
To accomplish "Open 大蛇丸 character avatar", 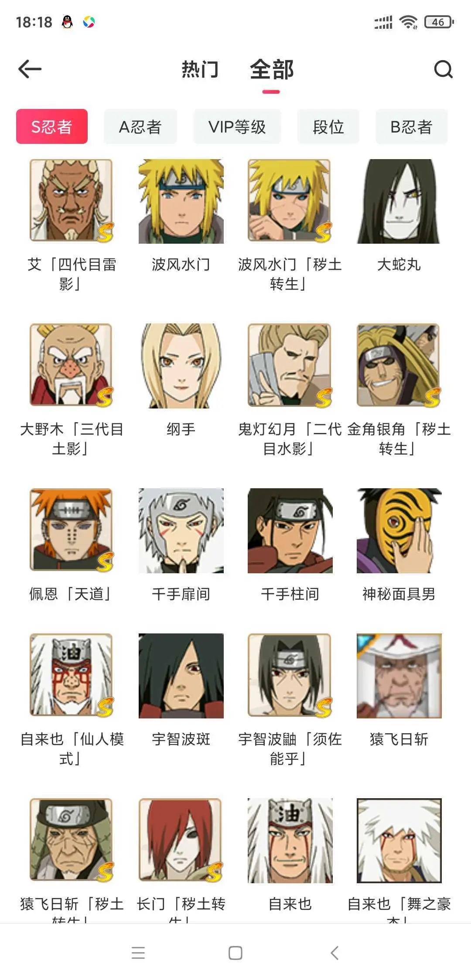I will pyautogui.click(x=399, y=201).
